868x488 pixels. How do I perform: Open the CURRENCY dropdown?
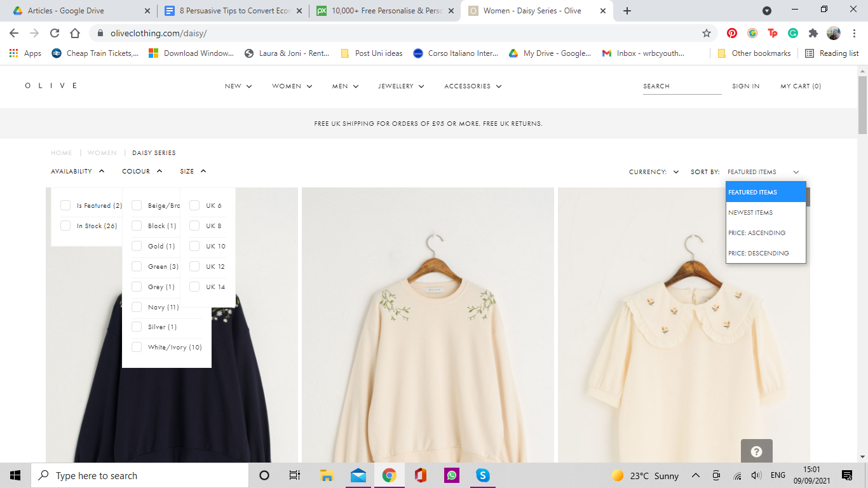(x=653, y=172)
